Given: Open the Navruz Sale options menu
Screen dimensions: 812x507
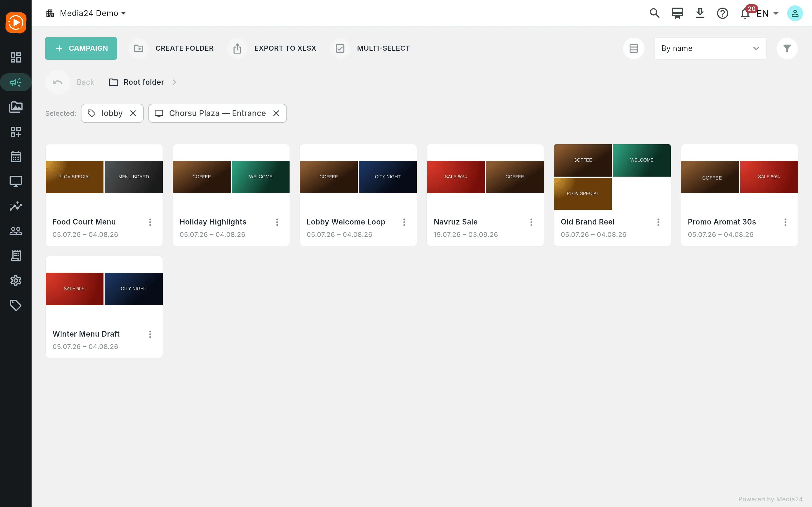Looking at the screenshot, I should click(x=531, y=222).
